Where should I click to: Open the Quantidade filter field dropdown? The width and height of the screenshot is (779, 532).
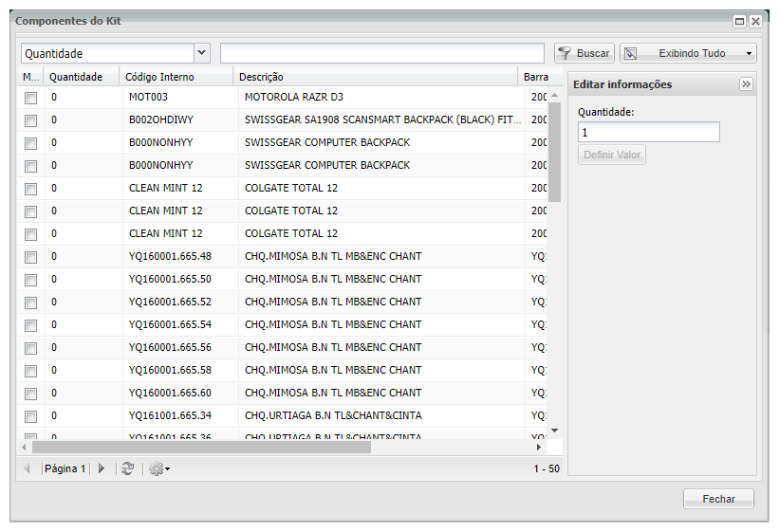pos(202,53)
